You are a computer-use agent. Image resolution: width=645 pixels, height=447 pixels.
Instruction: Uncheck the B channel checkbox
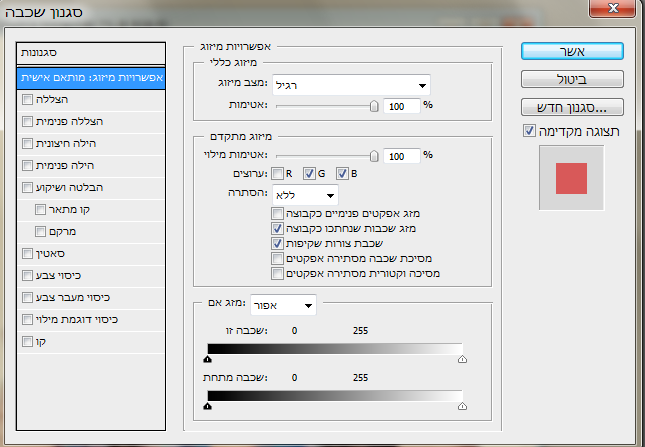[x=342, y=174]
